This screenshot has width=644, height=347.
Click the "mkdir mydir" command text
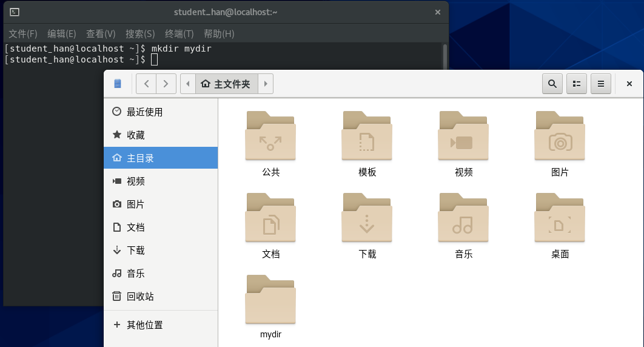(x=181, y=49)
